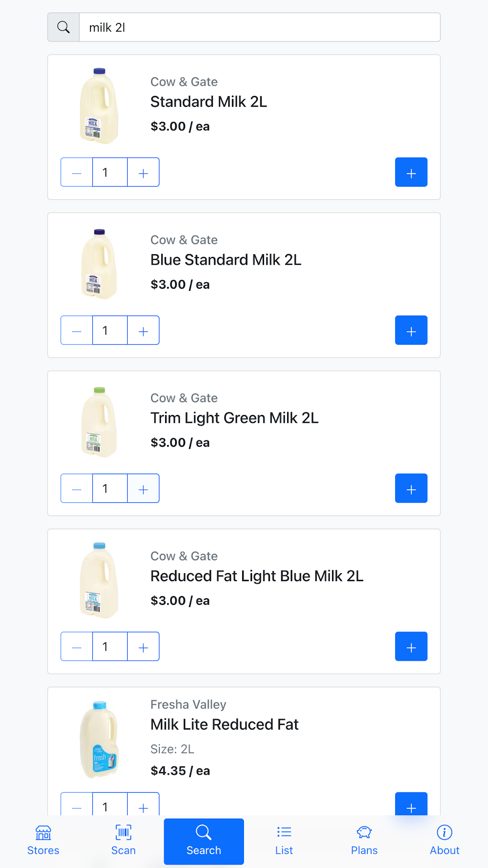Click the search magnifier icon beside the search field
Viewport: 488px width, 868px height.
point(64,27)
